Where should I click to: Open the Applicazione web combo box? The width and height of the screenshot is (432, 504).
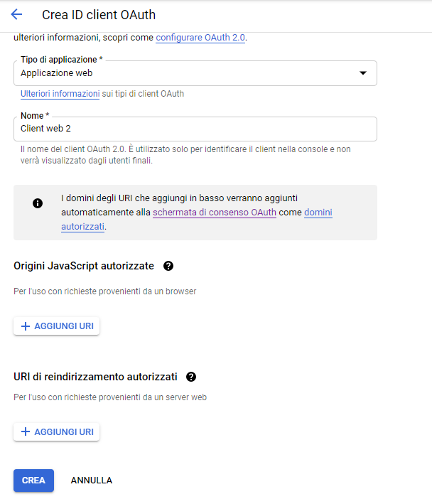pyautogui.click(x=195, y=73)
